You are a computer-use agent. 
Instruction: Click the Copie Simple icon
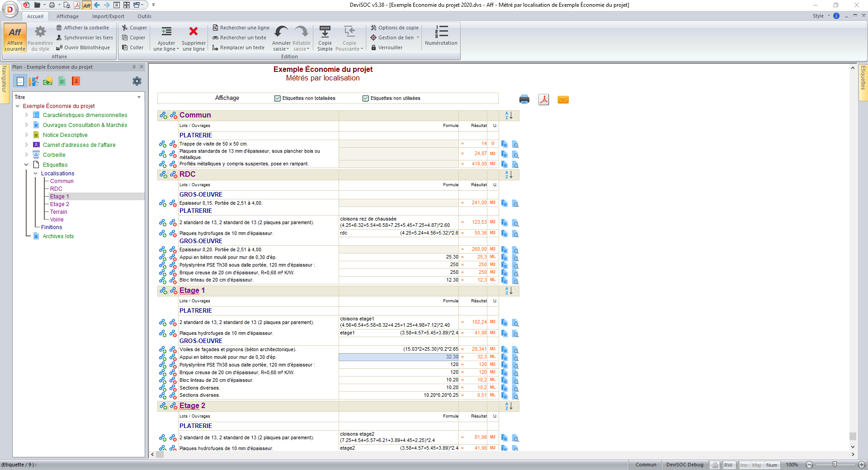325,32
